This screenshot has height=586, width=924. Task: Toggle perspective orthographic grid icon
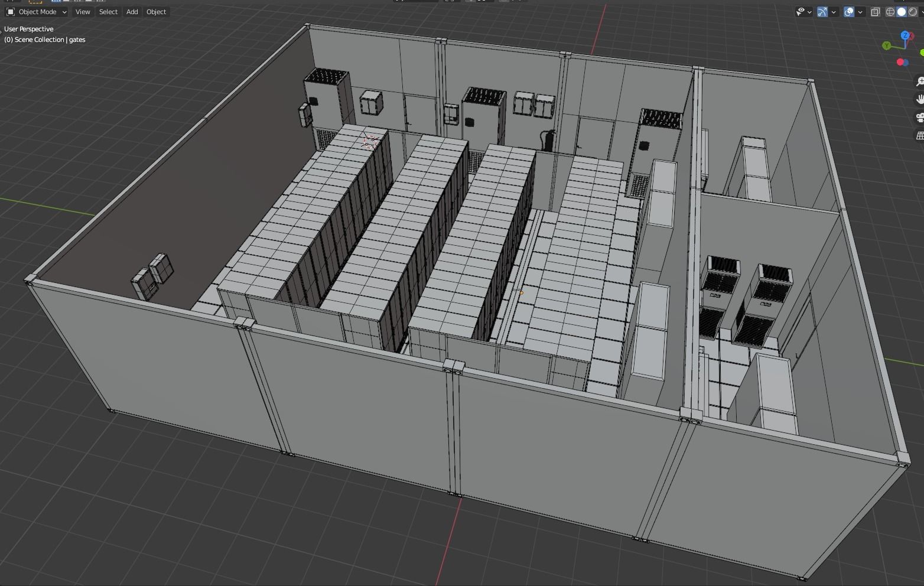coord(920,136)
